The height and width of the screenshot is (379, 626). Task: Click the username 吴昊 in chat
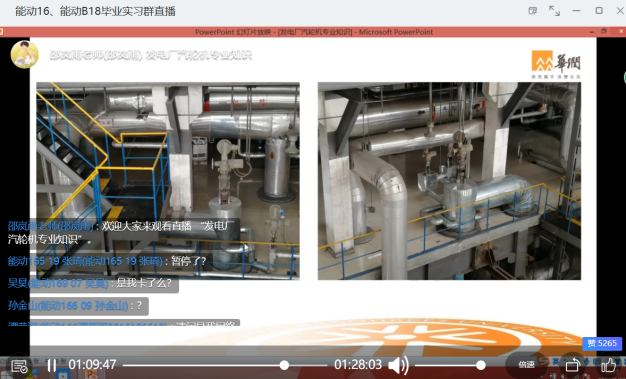click(58, 283)
